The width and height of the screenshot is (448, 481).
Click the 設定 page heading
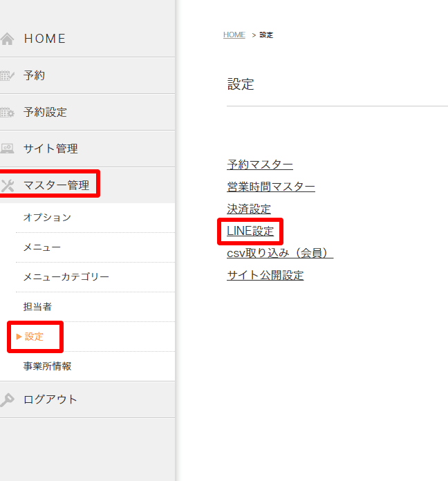click(x=241, y=84)
